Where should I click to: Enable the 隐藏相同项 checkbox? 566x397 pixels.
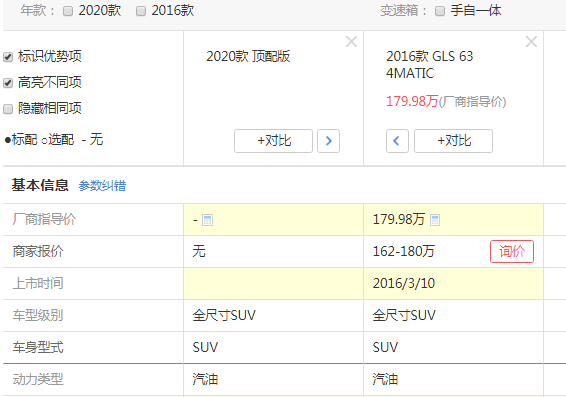(x=8, y=109)
